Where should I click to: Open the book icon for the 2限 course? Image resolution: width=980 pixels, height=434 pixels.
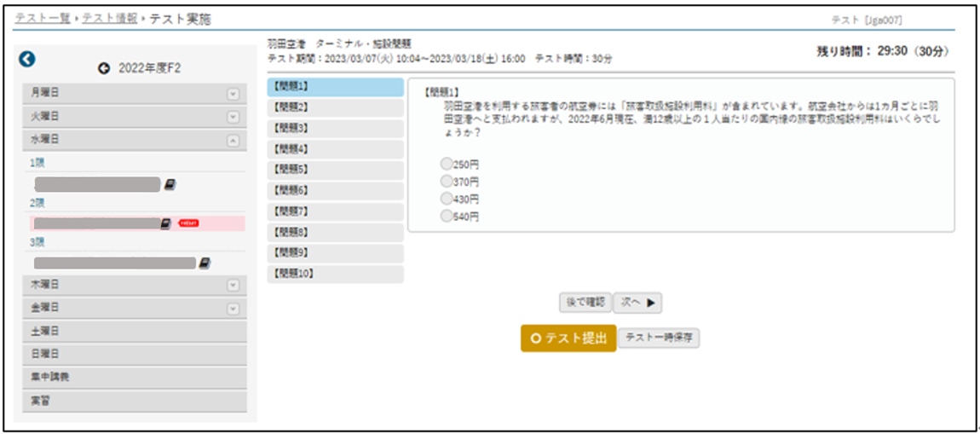tap(166, 223)
